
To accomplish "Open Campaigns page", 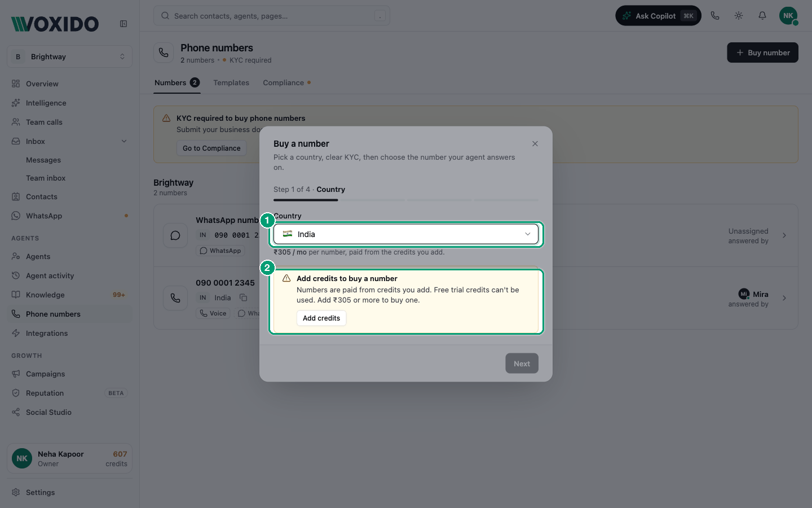I will click(70, 374).
